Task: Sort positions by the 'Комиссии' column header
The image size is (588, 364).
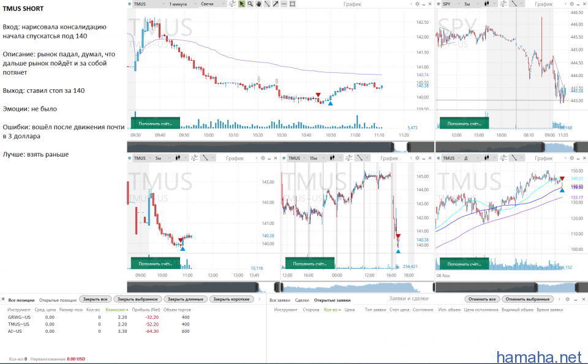Action: click(116, 310)
